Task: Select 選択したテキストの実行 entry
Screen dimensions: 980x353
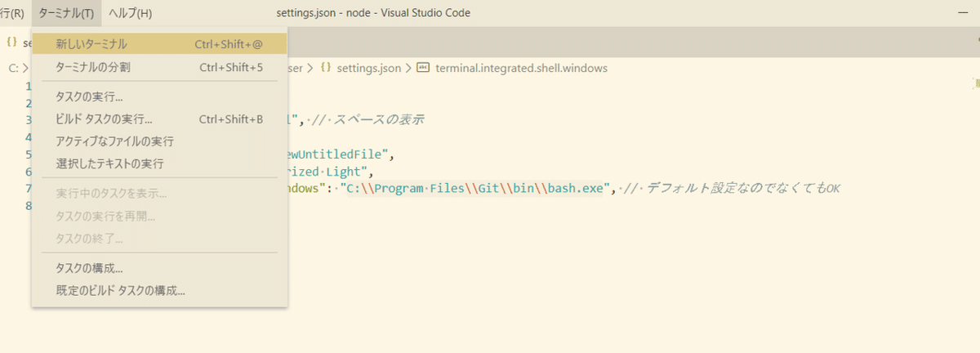Action: pos(109,163)
